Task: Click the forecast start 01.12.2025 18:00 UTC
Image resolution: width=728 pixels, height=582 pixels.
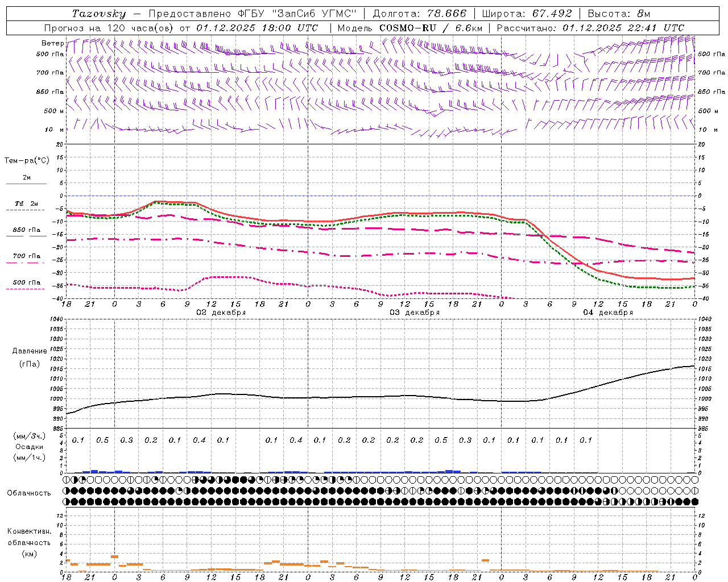Action: (257, 28)
